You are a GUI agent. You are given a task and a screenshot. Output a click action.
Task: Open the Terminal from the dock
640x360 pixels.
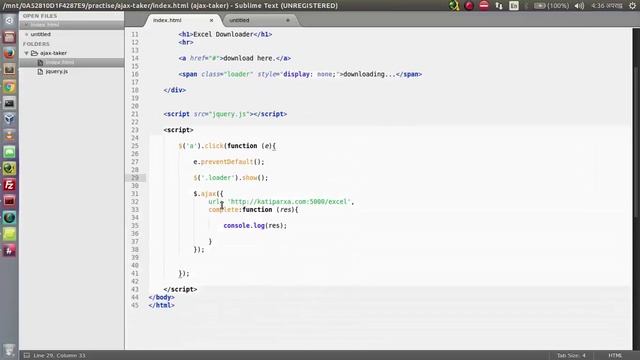(9, 103)
